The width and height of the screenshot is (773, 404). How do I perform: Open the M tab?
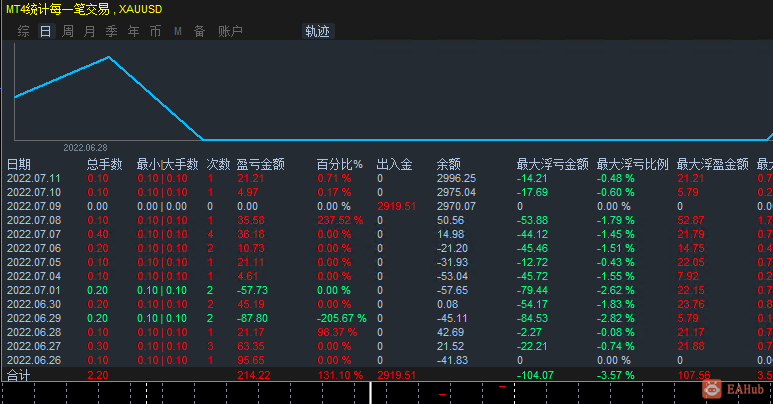178,32
